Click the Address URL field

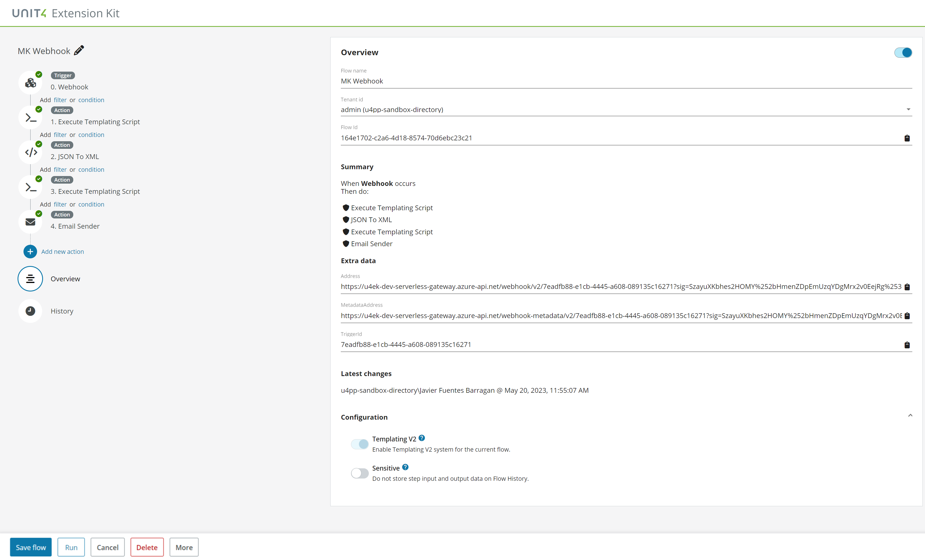click(621, 287)
